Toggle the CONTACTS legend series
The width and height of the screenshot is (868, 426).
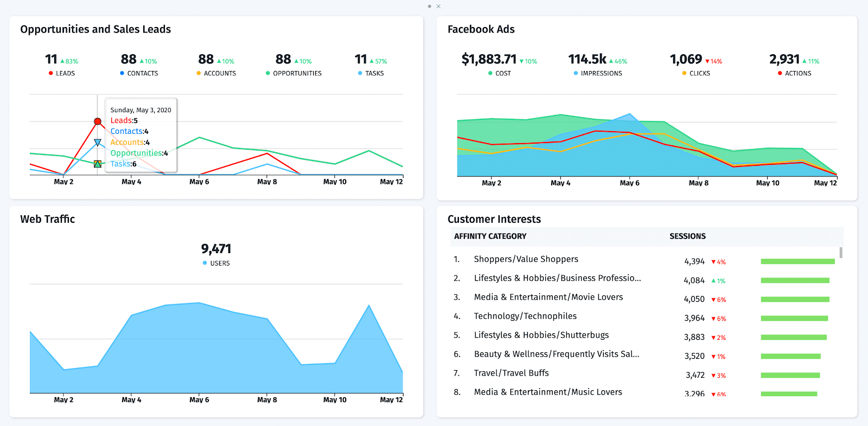tap(139, 73)
